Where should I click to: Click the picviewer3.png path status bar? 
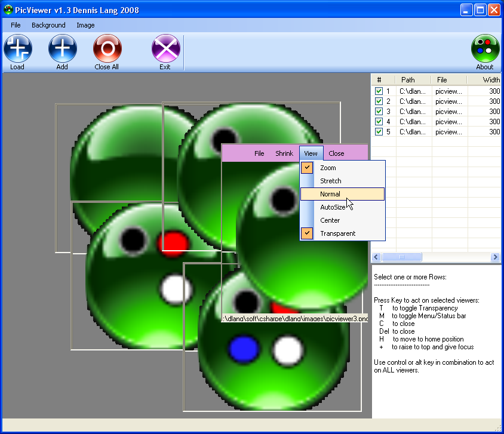pos(295,318)
